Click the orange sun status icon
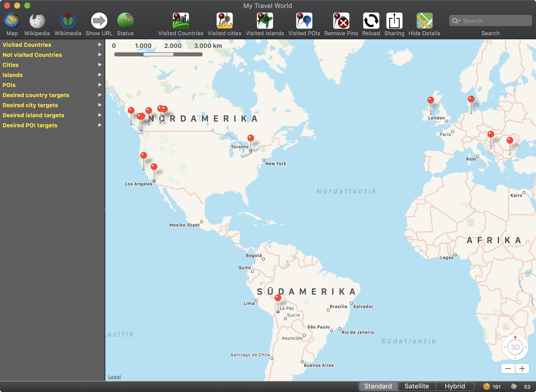 click(486, 386)
